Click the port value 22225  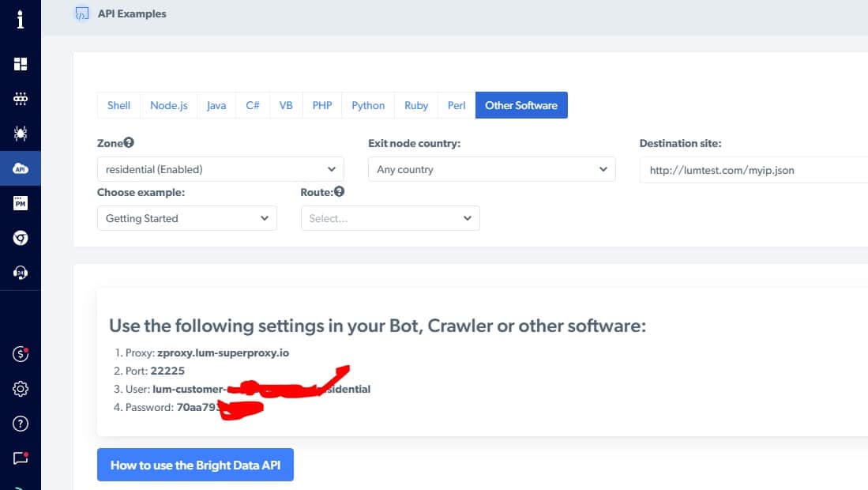coord(167,371)
